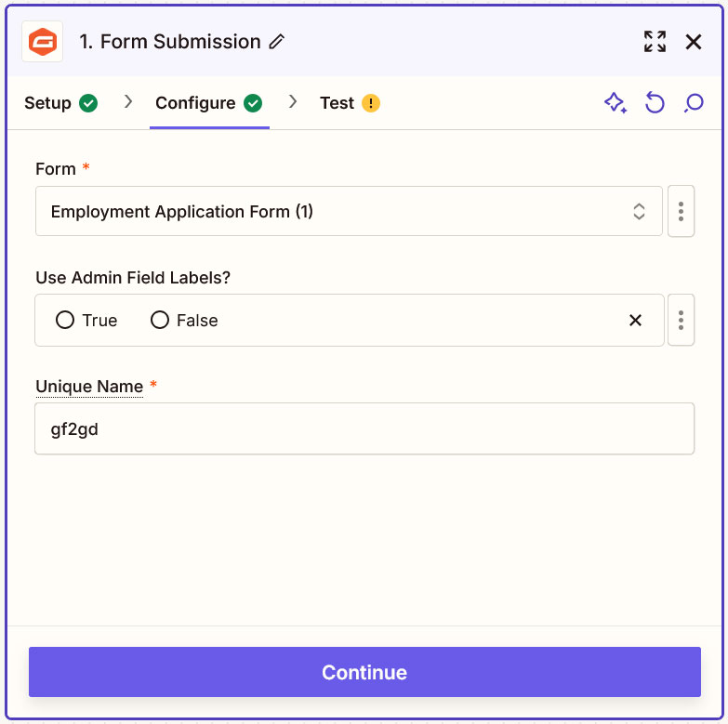Screen dimensions: 728x724
Task: Click the Unique Name input field
Action: (x=364, y=428)
